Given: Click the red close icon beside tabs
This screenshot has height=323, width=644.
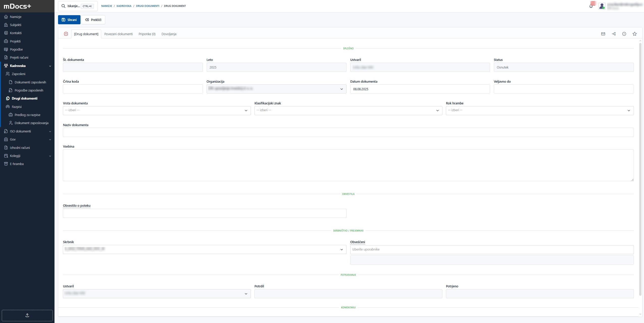Looking at the screenshot, I should pos(66,34).
